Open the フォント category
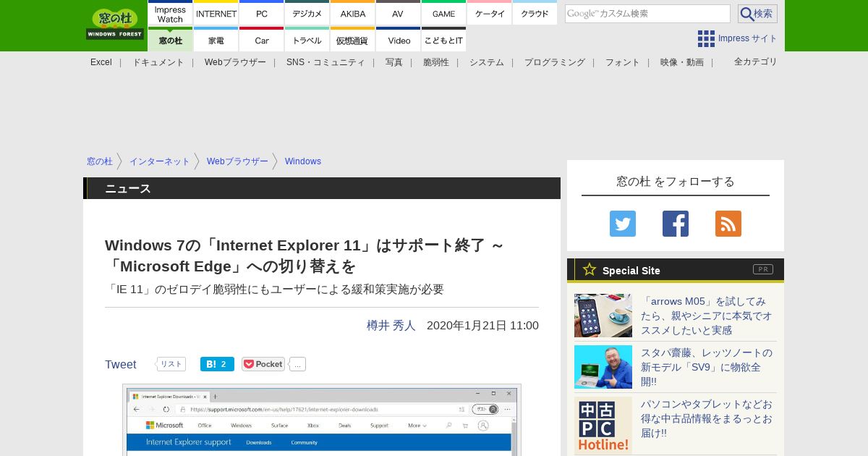The width and height of the screenshot is (868, 456). click(623, 62)
